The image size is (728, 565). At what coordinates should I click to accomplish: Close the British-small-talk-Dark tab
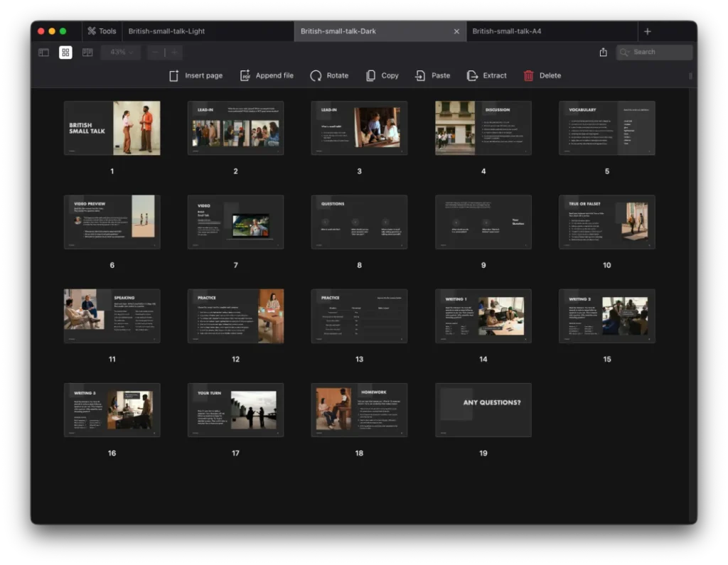click(456, 31)
